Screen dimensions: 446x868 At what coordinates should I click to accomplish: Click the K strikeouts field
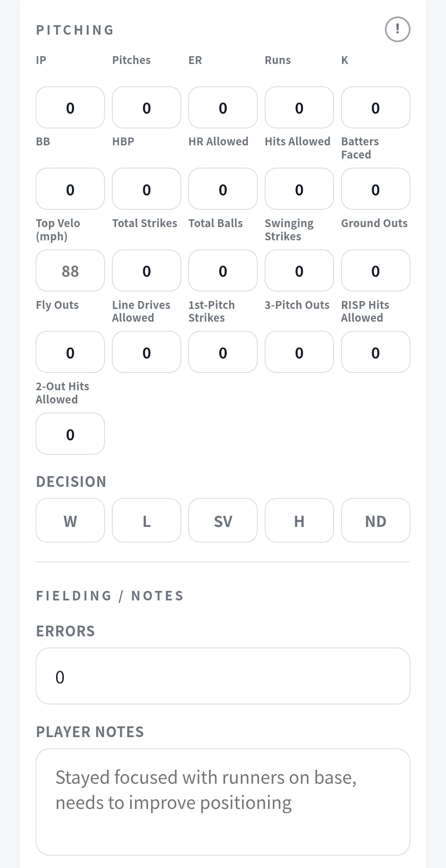pyautogui.click(x=375, y=107)
